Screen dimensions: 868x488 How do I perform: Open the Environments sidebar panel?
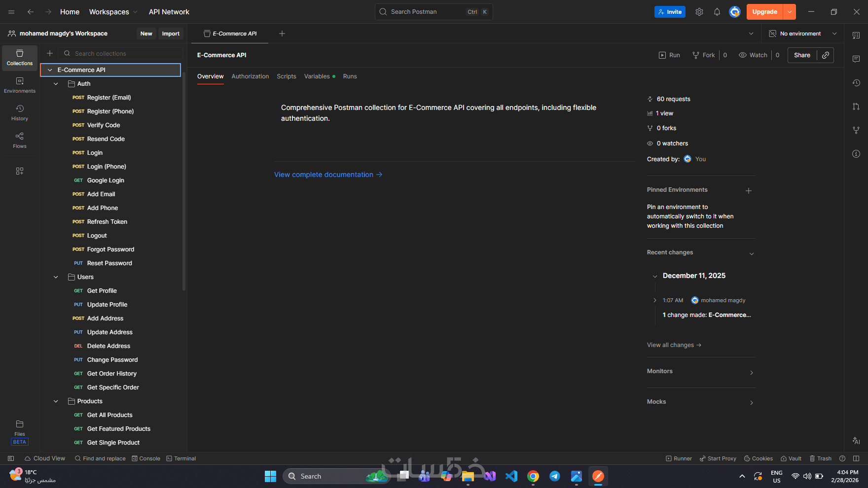coord(20,85)
